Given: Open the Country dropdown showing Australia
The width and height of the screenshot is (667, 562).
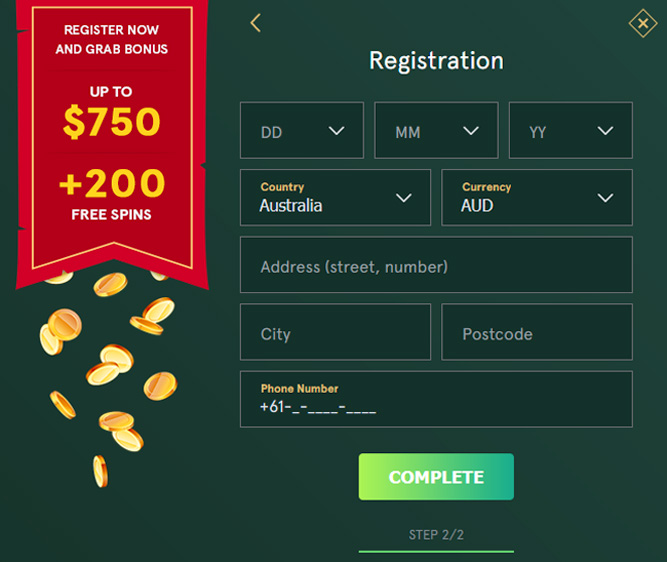Looking at the screenshot, I should 335,198.
